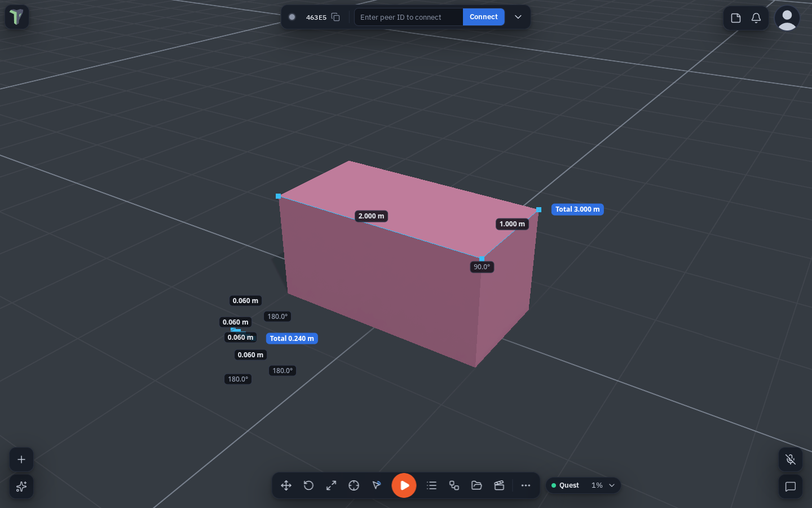Click the 90.0° angle label

pyautogui.click(x=482, y=267)
